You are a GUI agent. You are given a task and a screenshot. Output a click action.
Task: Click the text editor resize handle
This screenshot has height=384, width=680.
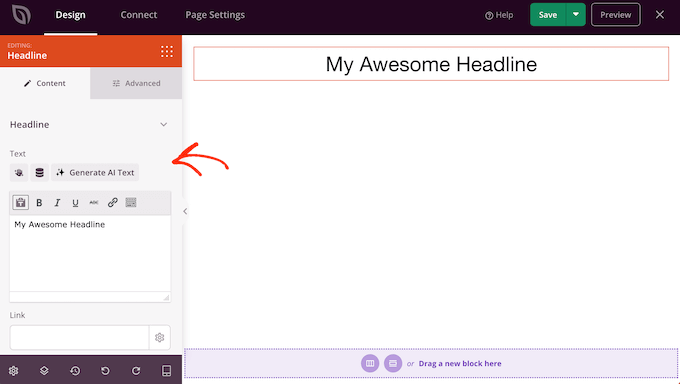coord(166,297)
